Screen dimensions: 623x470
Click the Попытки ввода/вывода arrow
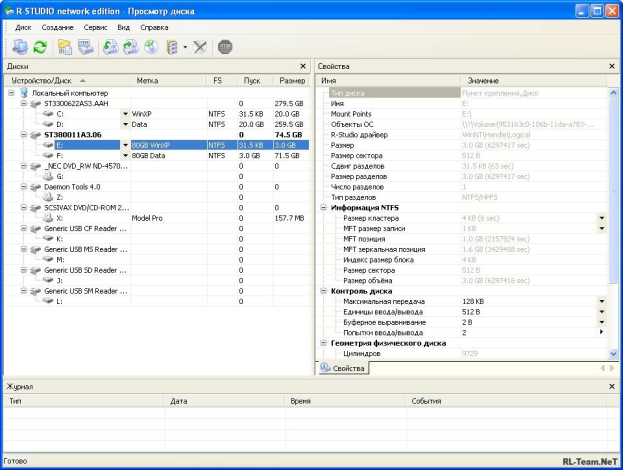tap(602, 332)
